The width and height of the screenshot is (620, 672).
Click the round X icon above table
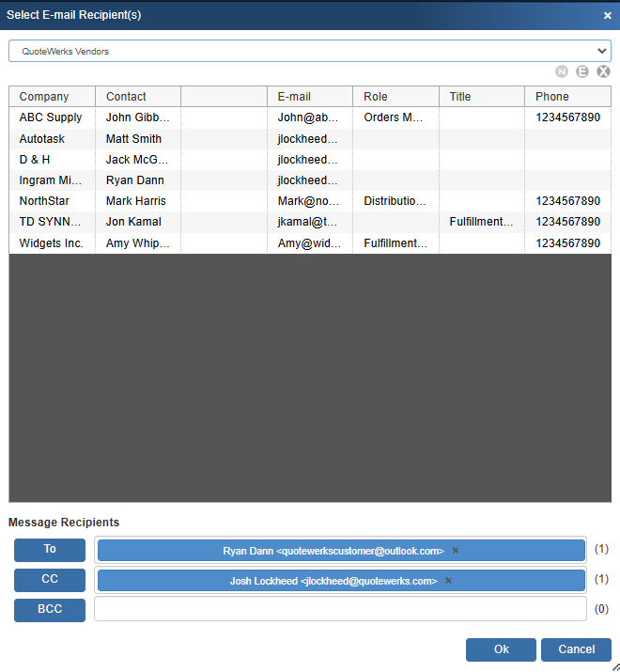click(x=603, y=71)
